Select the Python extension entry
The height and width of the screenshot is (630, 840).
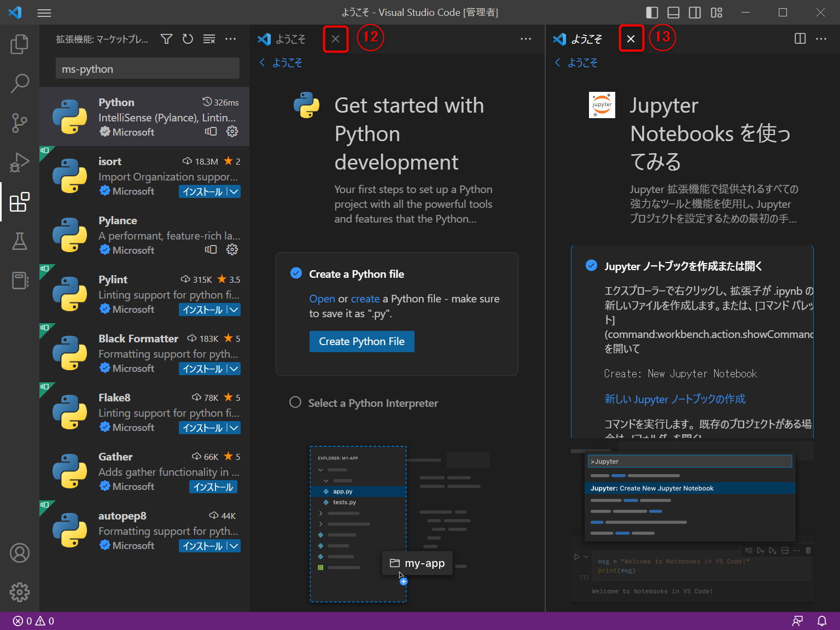coord(144,116)
